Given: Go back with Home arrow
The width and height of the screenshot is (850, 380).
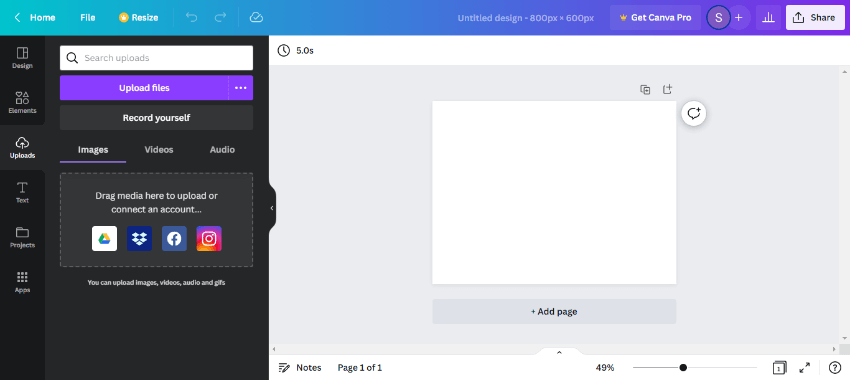Looking at the screenshot, I should tap(17, 17).
